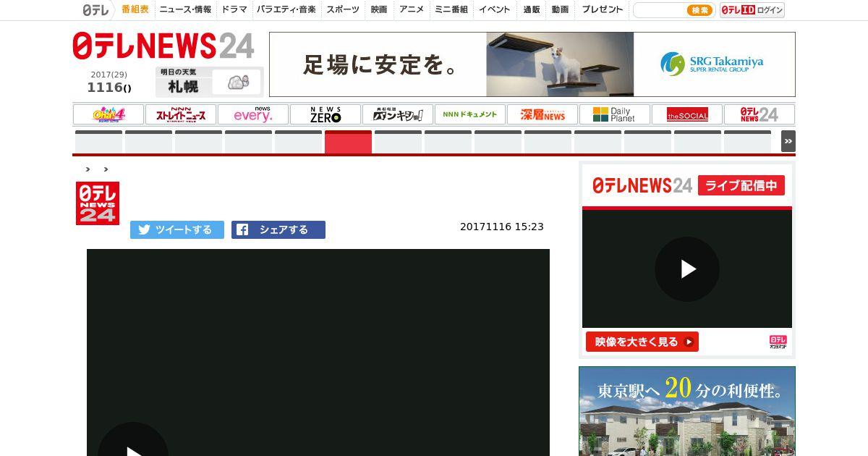Open バラエティ・音楽 section
This screenshot has width=868, height=456.
[286, 9]
